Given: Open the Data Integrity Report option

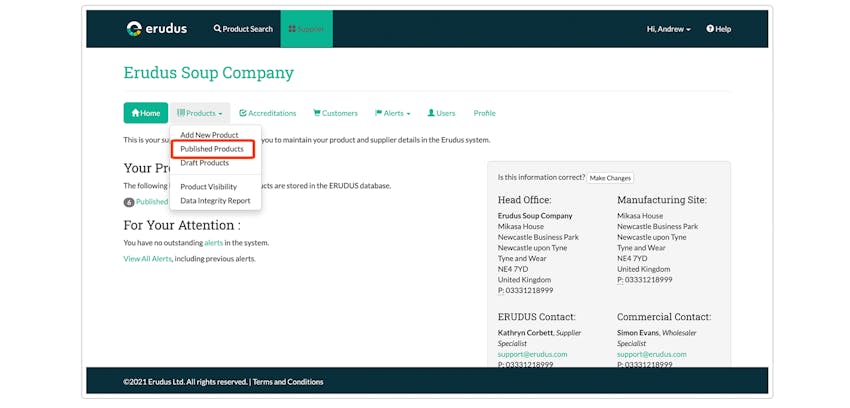Looking at the screenshot, I should [215, 201].
